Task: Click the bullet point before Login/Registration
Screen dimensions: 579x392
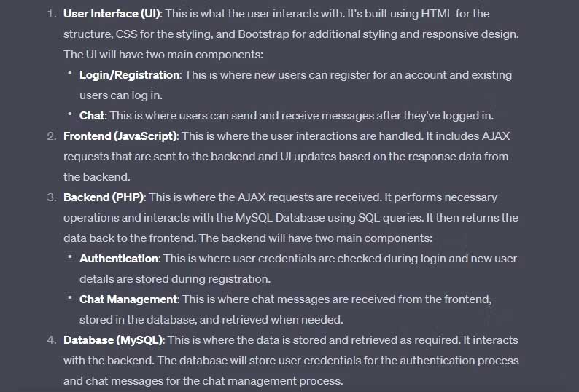Action: click(x=71, y=74)
